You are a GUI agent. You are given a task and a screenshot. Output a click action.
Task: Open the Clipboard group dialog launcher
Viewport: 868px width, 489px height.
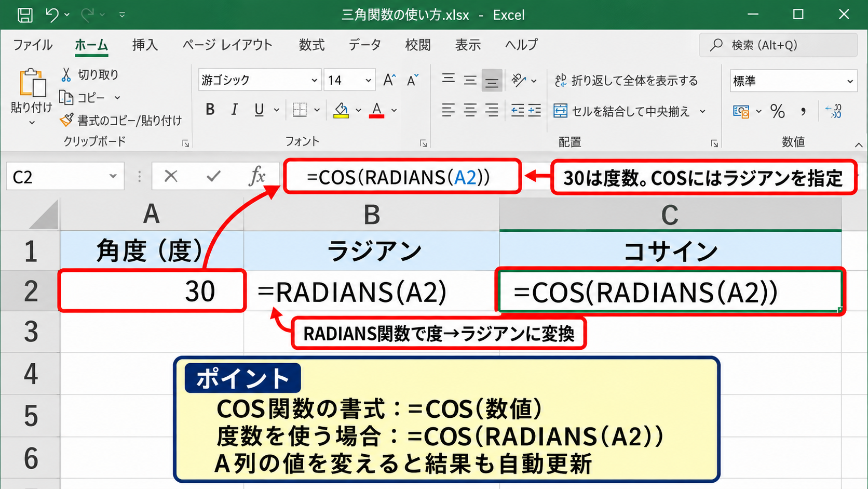(x=185, y=143)
